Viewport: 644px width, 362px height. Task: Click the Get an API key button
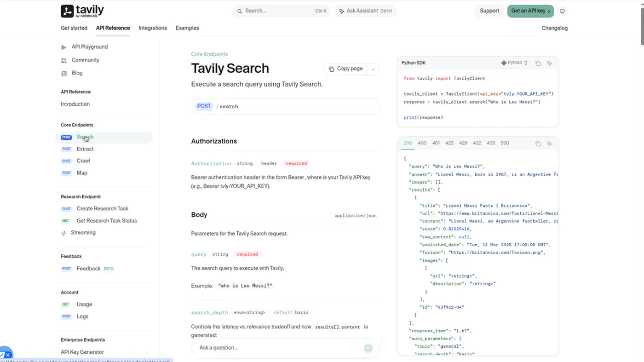pos(530,11)
